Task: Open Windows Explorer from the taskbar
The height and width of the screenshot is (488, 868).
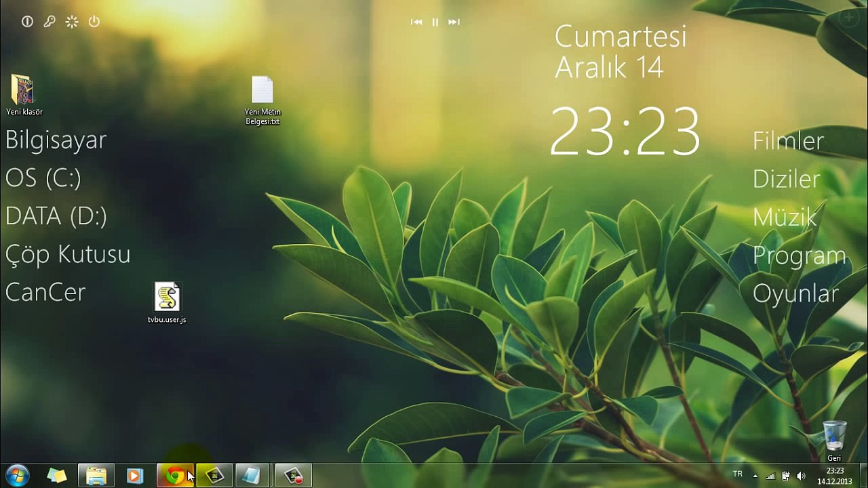Action: [96, 476]
